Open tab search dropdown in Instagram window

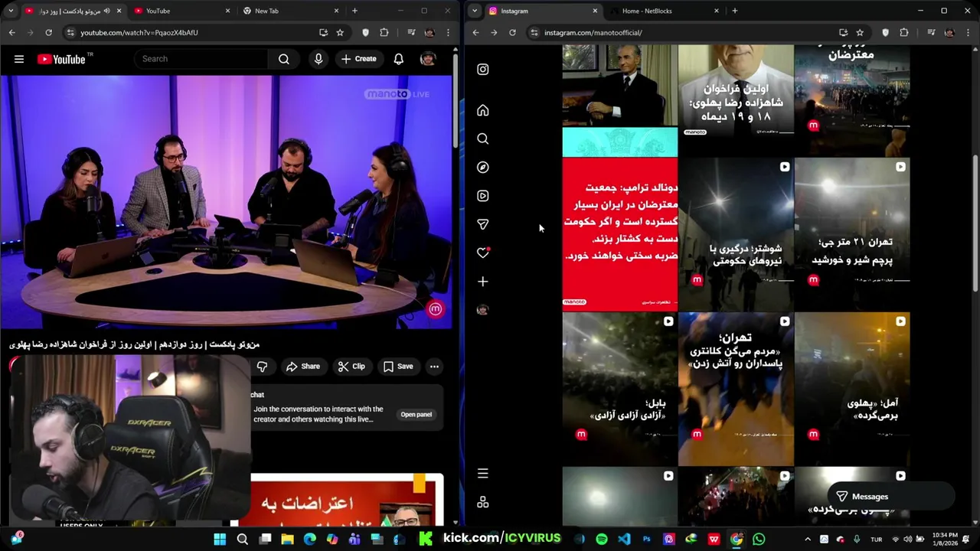point(475,11)
